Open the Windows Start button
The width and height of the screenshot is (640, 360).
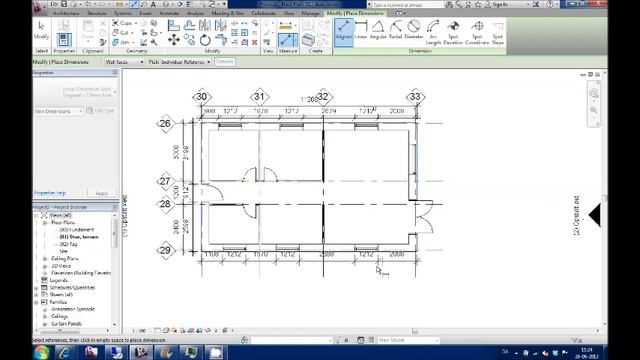coord(41,352)
